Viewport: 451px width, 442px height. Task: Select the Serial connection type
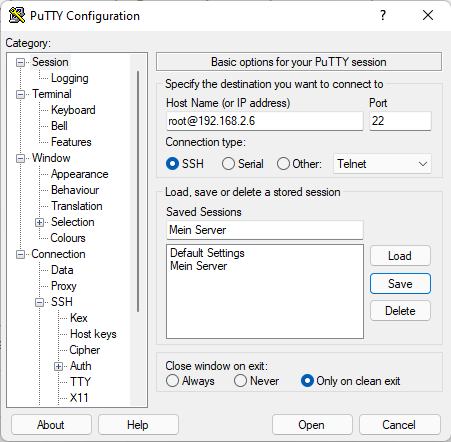click(228, 164)
